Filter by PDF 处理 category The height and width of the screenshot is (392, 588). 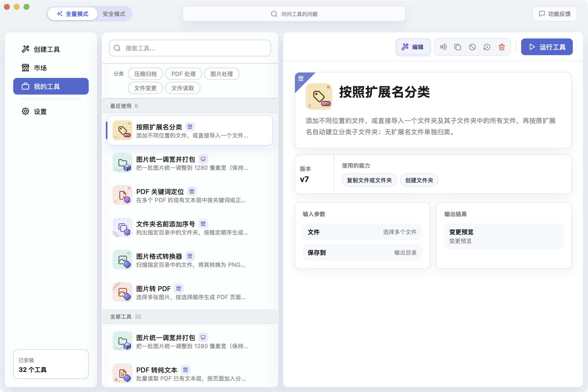(x=184, y=74)
